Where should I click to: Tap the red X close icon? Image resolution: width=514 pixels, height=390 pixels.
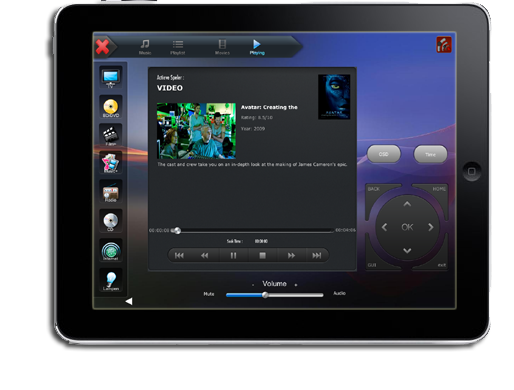coord(102,47)
